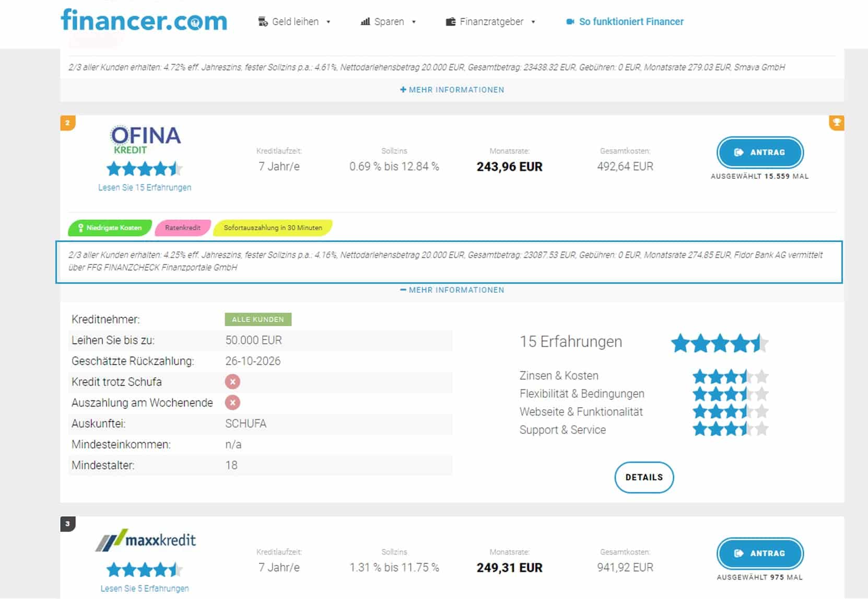868x599 pixels.
Task: Click the Niedrigste Kosten green tag
Action: pyautogui.click(x=110, y=228)
